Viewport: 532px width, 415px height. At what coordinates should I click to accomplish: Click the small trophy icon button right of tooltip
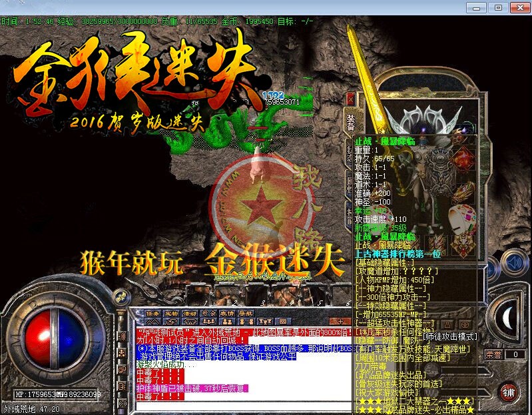(x=466, y=324)
